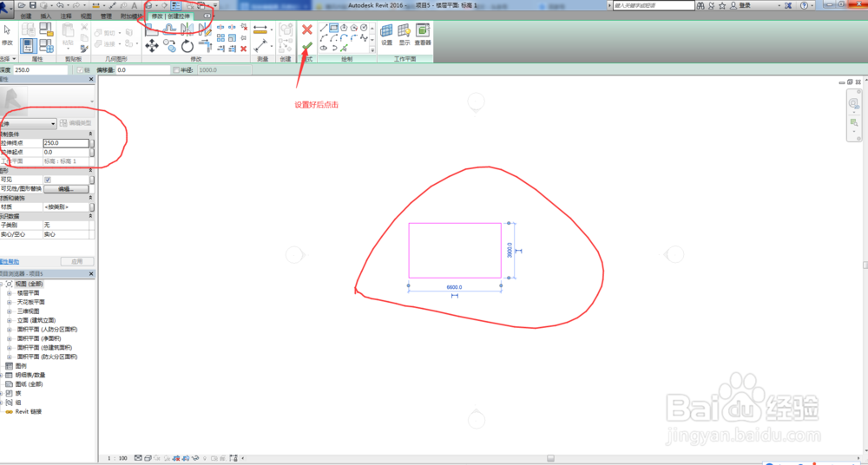This screenshot has width=868, height=465.
Task: Select the Revit 链接 tree item
Action: (29, 412)
